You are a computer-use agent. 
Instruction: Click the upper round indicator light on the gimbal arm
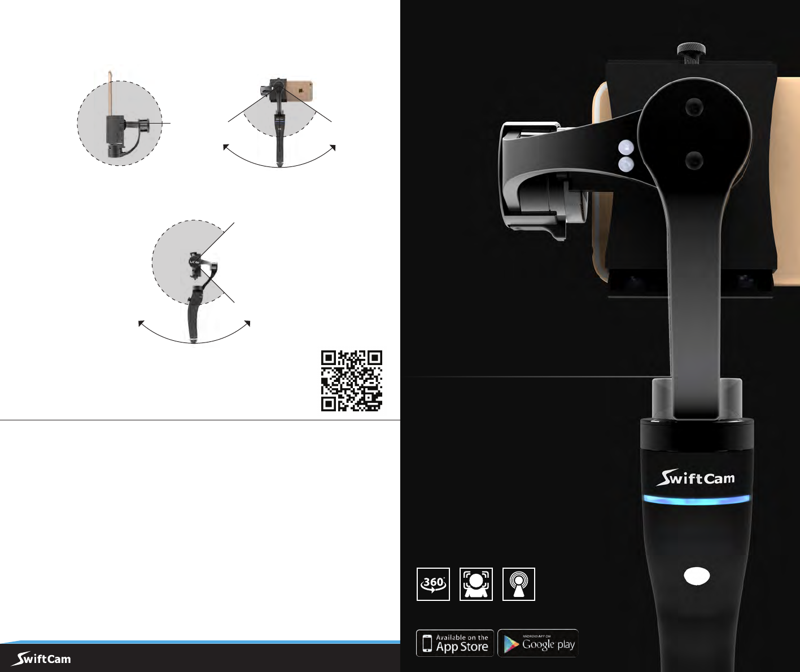click(626, 148)
